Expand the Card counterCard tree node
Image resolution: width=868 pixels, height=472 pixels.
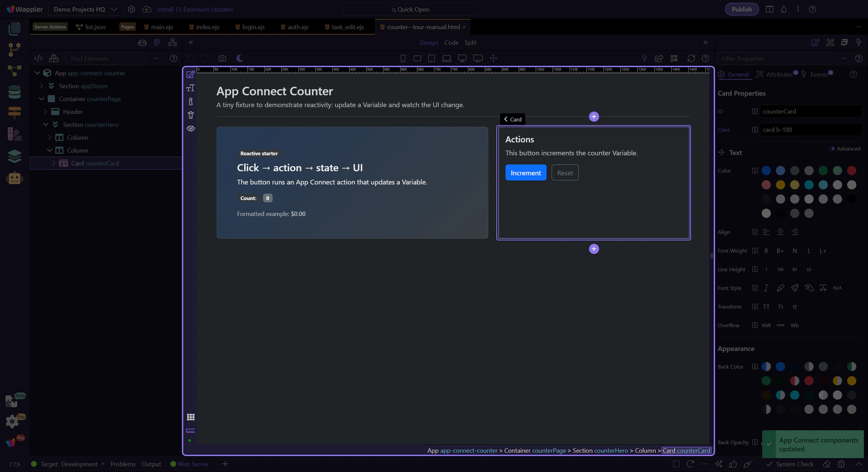(x=53, y=163)
